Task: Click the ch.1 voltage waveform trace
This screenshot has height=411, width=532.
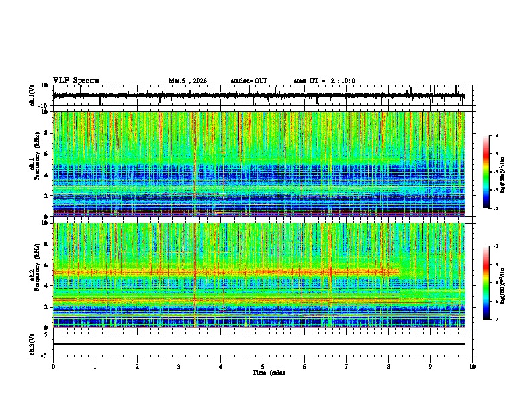Action: [x=259, y=95]
